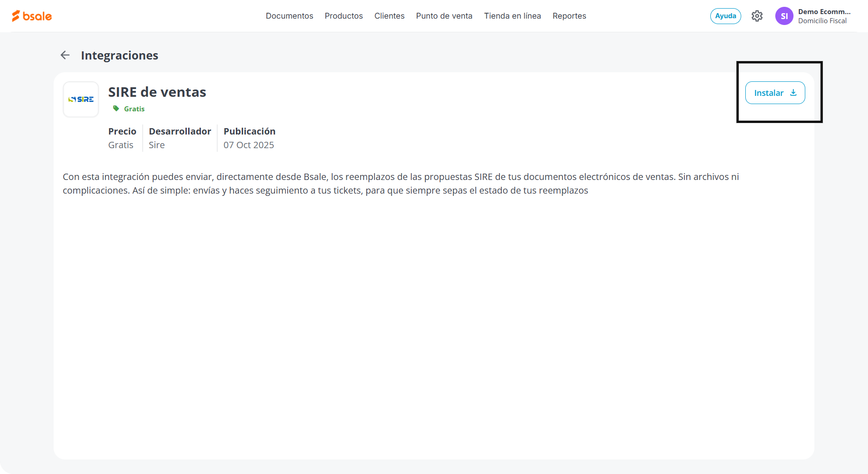Click the Desarrollador label

coord(180,131)
